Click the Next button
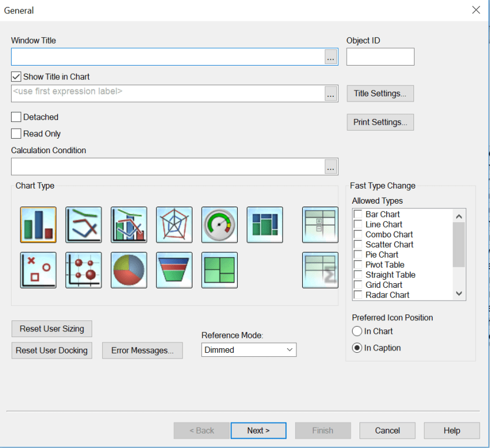Viewport: 490px width, 448px height. (258, 430)
